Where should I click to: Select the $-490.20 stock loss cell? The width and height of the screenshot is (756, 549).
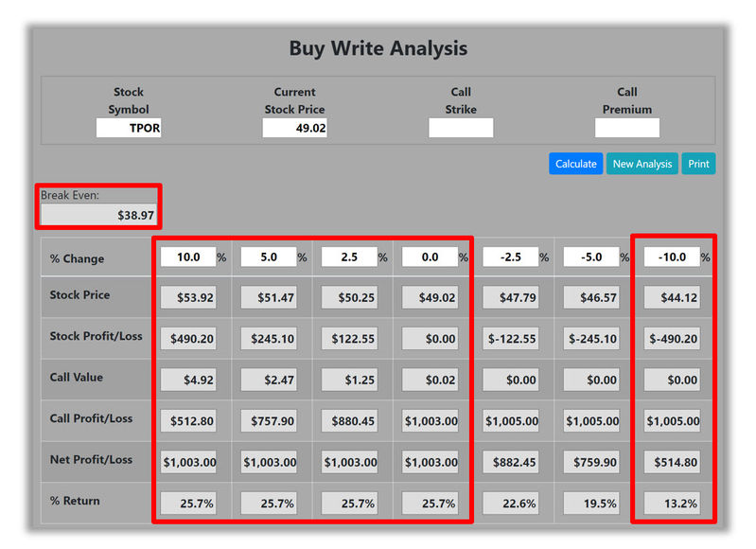(x=672, y=339)
